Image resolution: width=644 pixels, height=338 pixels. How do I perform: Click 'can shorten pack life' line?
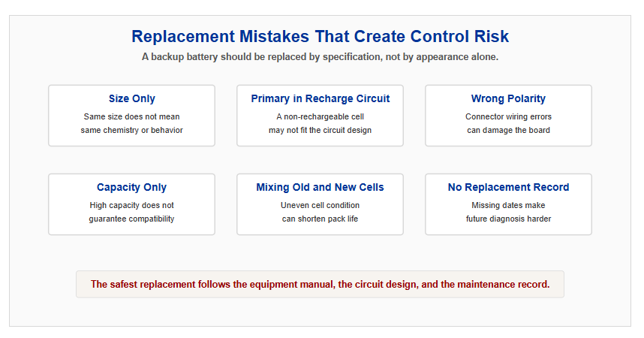[320, 219]
